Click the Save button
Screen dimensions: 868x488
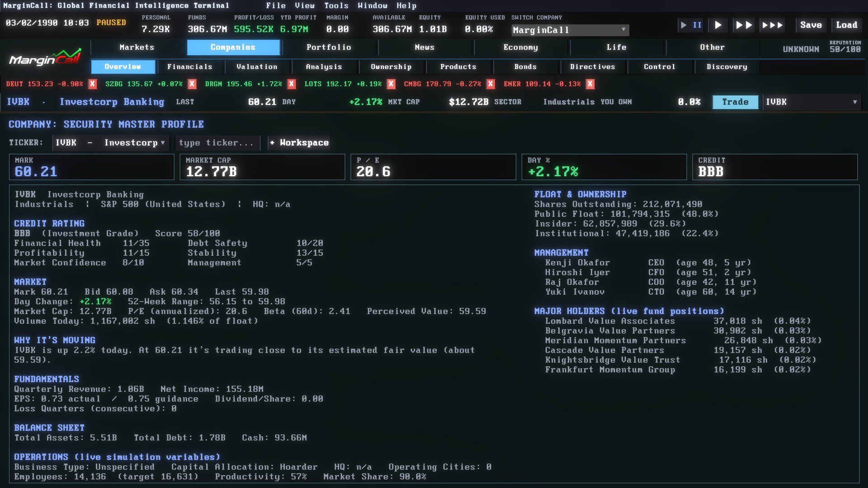[x=811, y=25]
